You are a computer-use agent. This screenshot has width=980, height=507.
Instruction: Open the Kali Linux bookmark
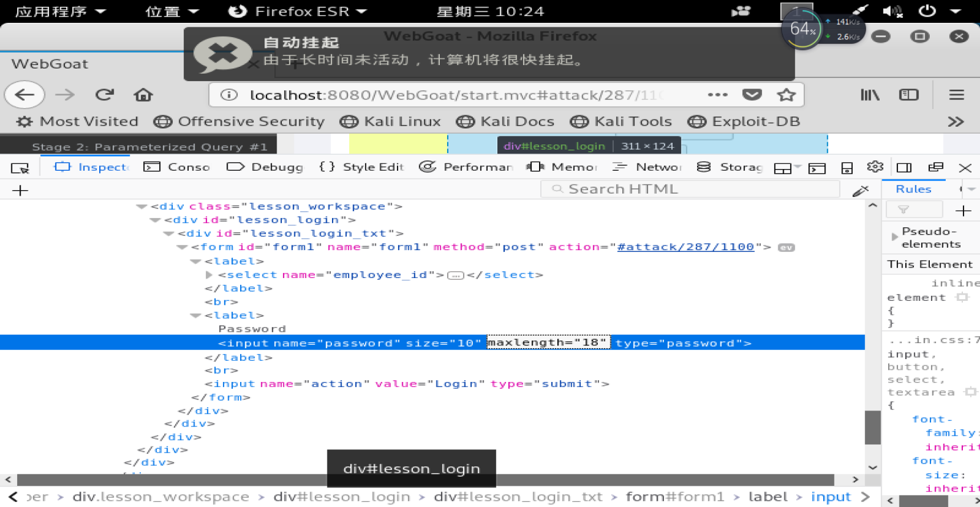390,122
